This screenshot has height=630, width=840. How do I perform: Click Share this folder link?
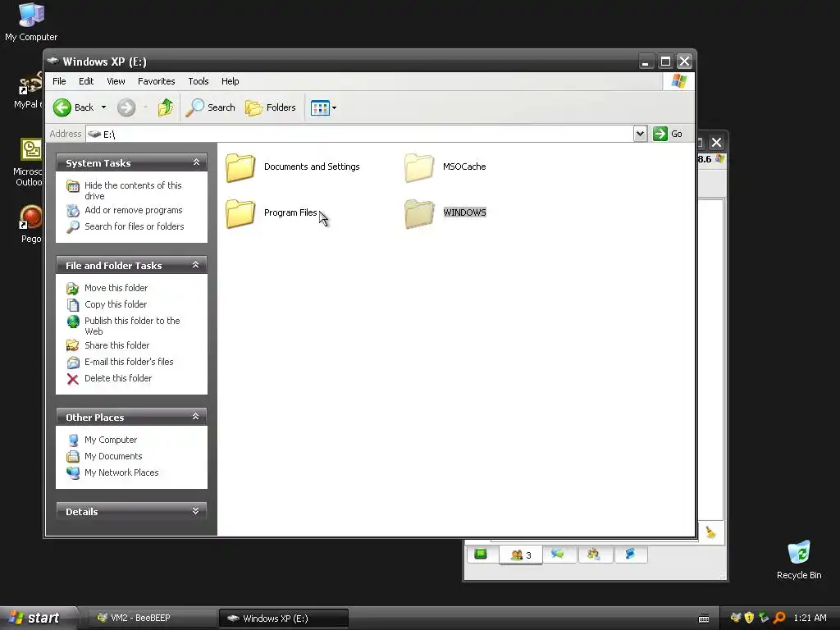coord(116,345)
